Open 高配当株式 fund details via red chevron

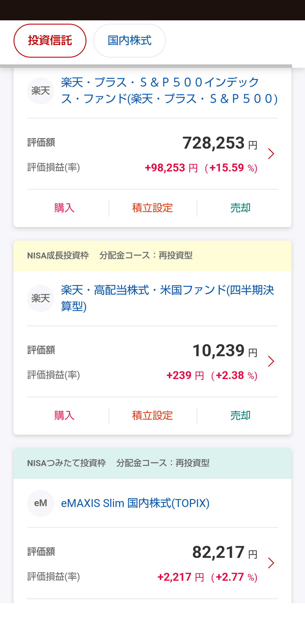(271, 361)
